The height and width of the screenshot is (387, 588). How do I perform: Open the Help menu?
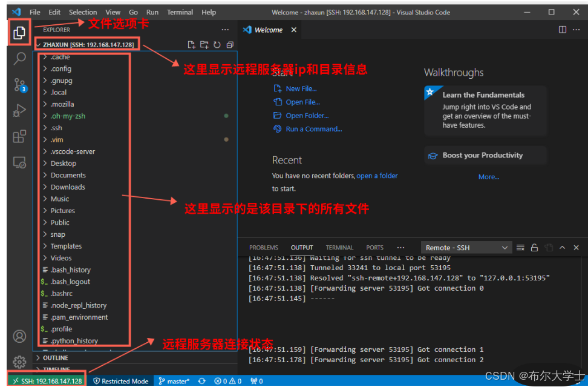tap(209, 12)
